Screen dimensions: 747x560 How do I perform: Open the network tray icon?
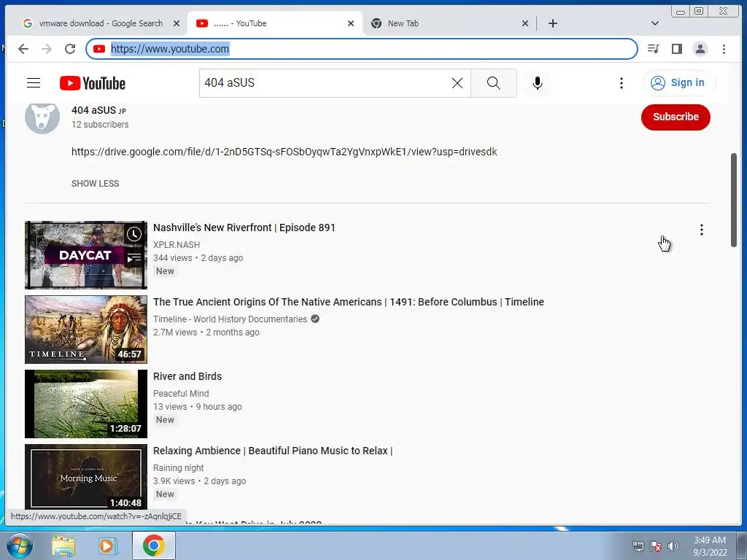[x=638, y=546]
